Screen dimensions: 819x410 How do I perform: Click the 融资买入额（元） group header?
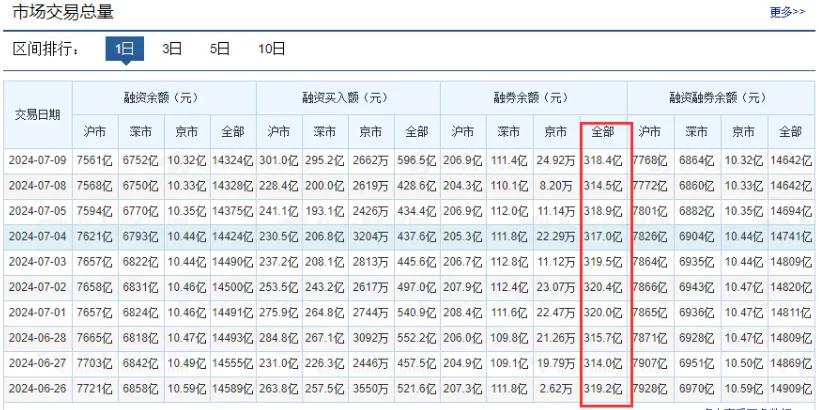tap(348, 98)
